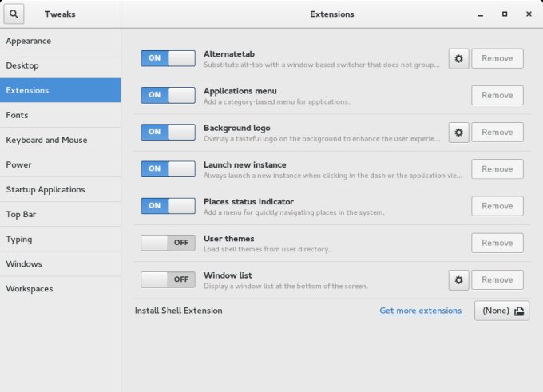This screenshot has height=392, width=543.
Task: Click the Applications menu extension title
Action: 240,91
